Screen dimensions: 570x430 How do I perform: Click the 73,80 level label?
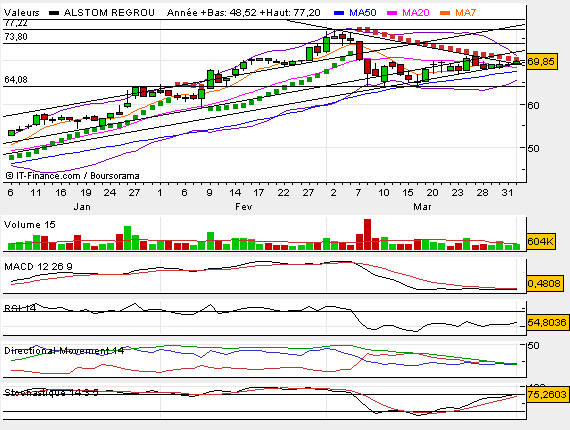pos(16,37)
